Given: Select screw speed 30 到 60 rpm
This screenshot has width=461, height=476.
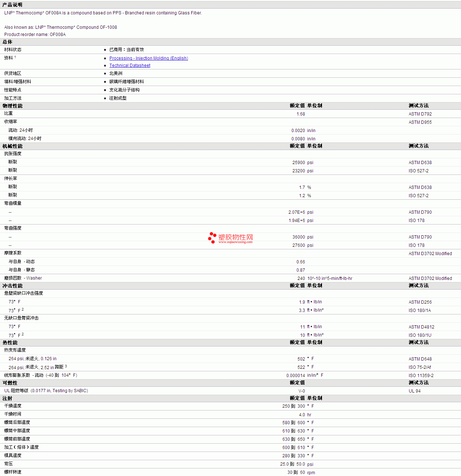Looking at the screenshot, I should tap(301, 473).
